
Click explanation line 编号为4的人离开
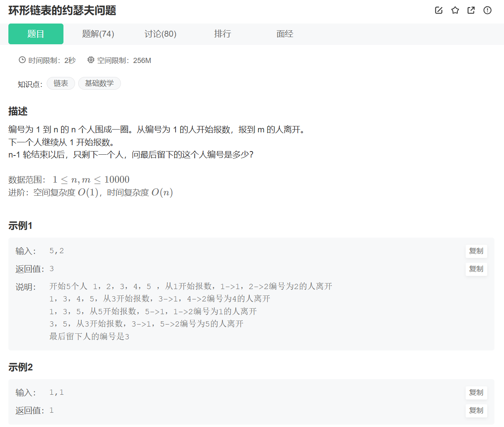click(160, 299)
